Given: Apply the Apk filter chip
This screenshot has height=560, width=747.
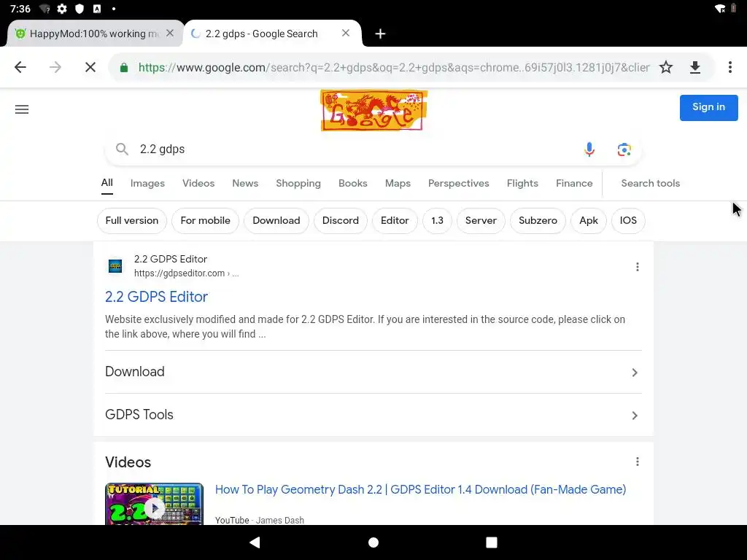Looking at the screenshot, I should [589, 220].
